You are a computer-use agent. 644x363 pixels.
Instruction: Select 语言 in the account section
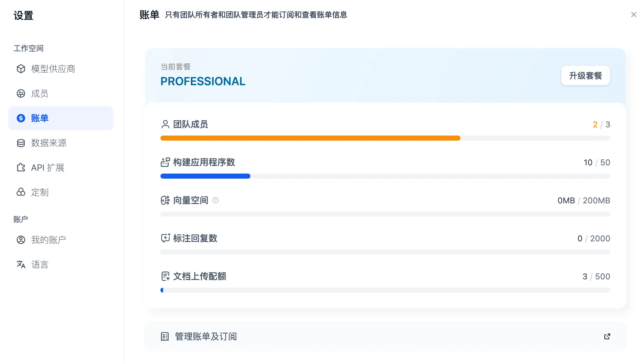point(40,264)
